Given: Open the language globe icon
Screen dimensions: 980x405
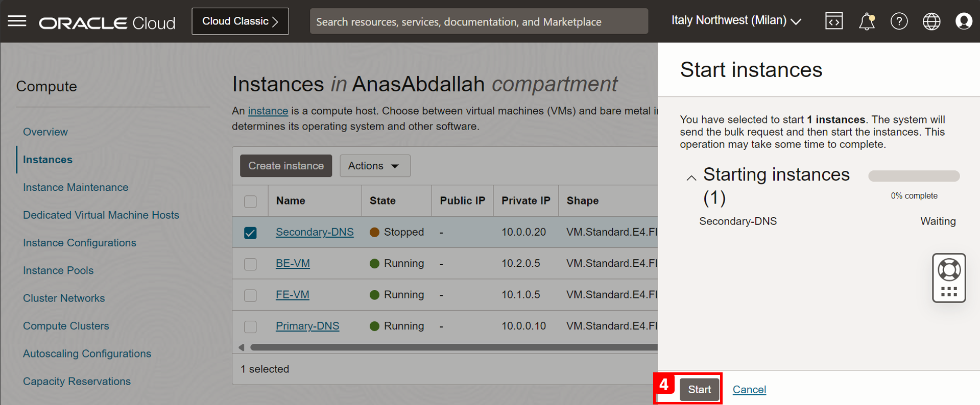Looking at the screenshot, I should click(931, 21).
